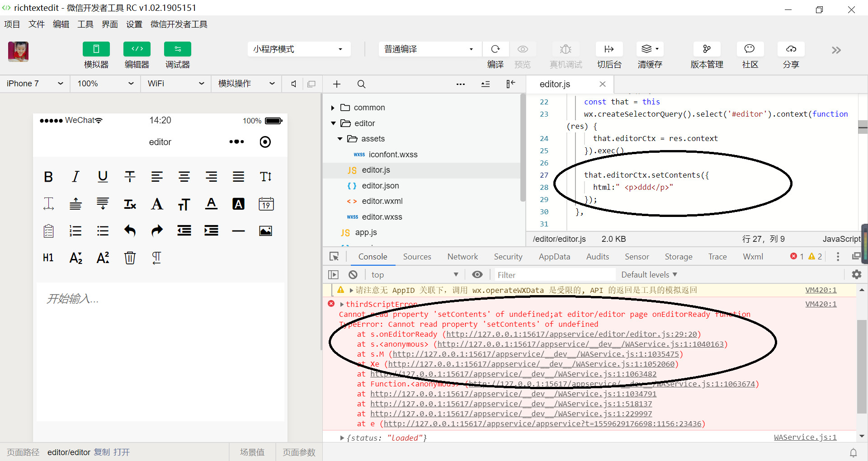The image size is (868, 461).
Task: Open the 小程序模式 mode dropdown
Action: pyautogui.click(x=299, y=49)
